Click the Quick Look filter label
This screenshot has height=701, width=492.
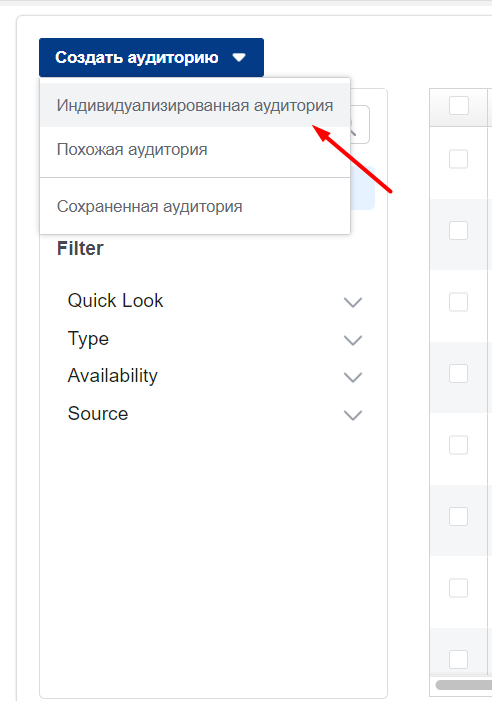[x=115, y=300]
